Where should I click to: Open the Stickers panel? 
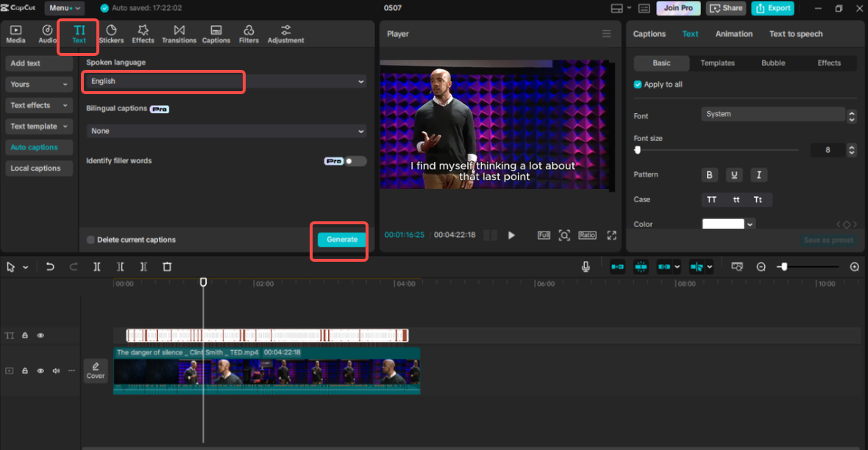tap(111, 33)
